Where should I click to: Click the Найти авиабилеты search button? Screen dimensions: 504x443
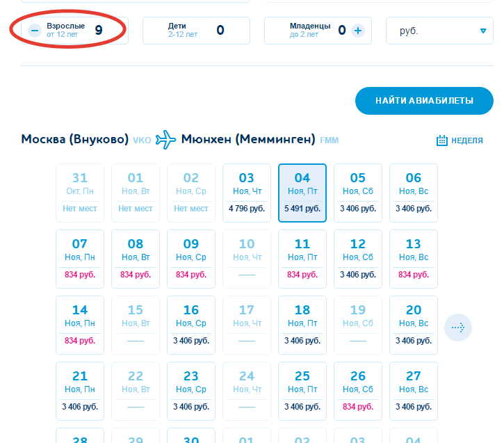point(424,101)
